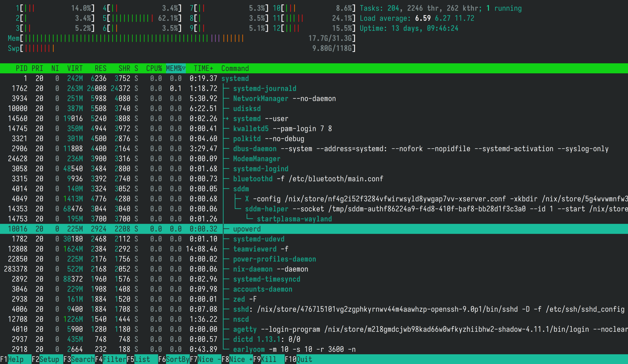The image size is (628, 364).
Task: Sort processes by the PID column
Action: pyautogui.click(x=22, y=68)
